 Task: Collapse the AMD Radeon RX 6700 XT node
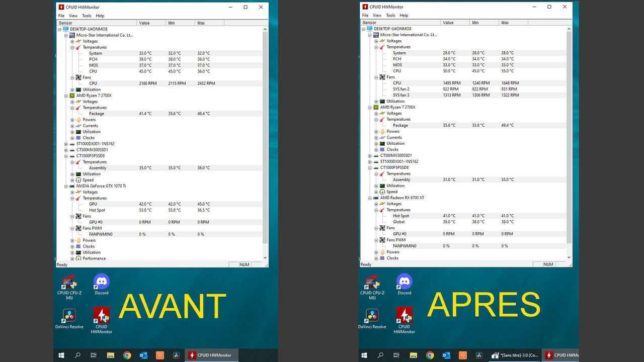pyautogui.click(x=370, y=198)
